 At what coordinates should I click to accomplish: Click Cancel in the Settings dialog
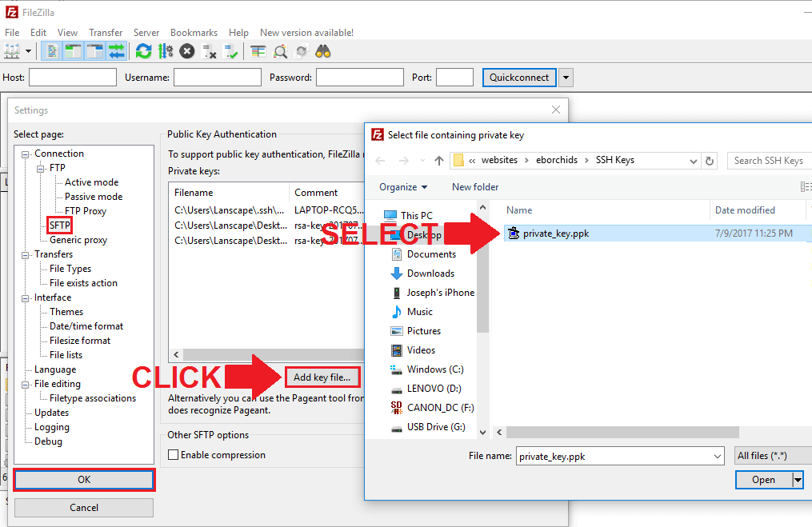[x=84, y=508]
